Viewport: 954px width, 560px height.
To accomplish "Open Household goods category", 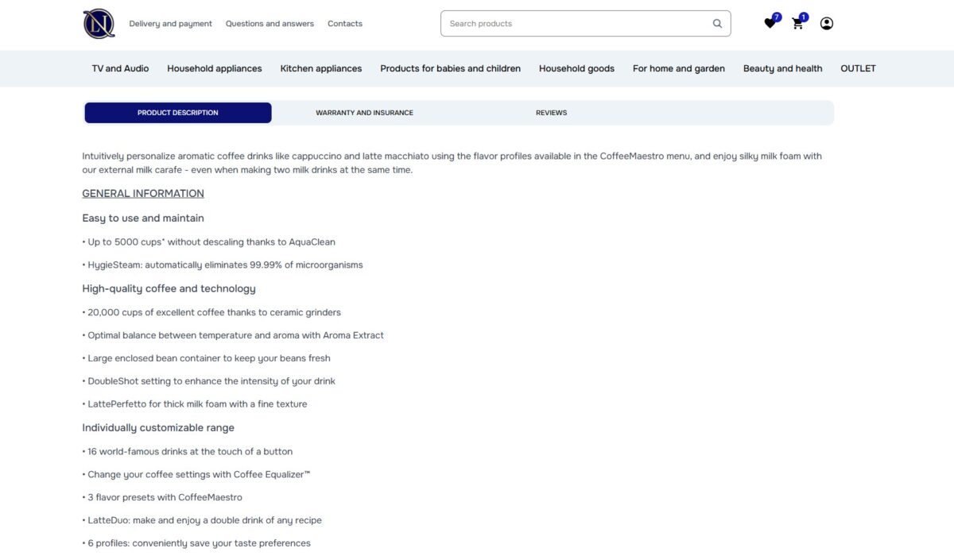I will click(576, 68).
